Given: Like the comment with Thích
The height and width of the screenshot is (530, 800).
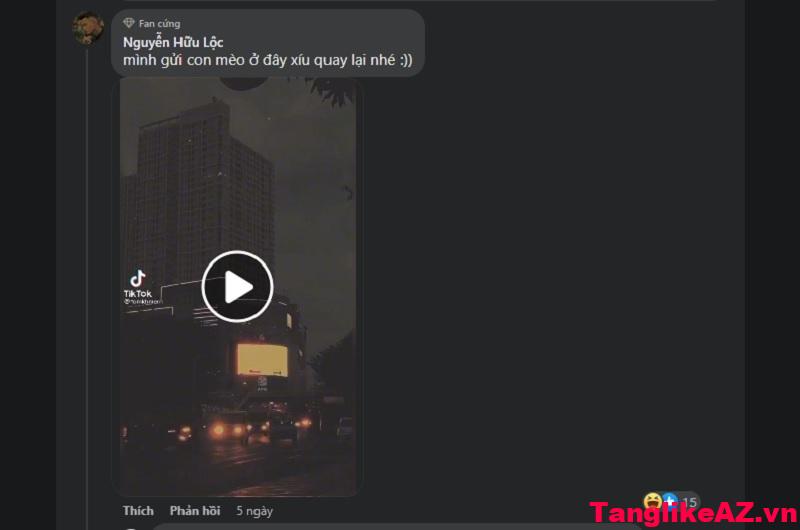Looking at the screenshot, I should click(138, 511).
